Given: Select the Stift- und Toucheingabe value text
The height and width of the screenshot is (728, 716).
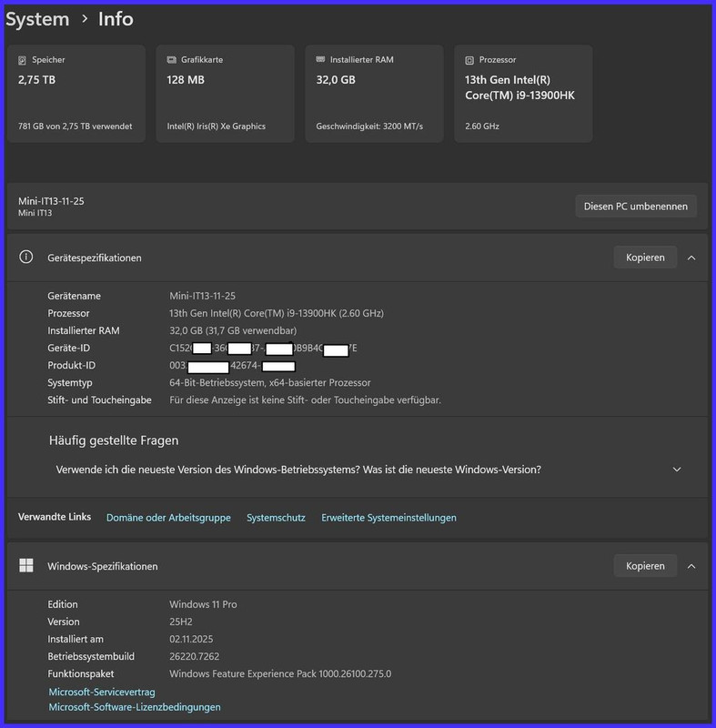Looking at the screenshot, I should point(306,400).
